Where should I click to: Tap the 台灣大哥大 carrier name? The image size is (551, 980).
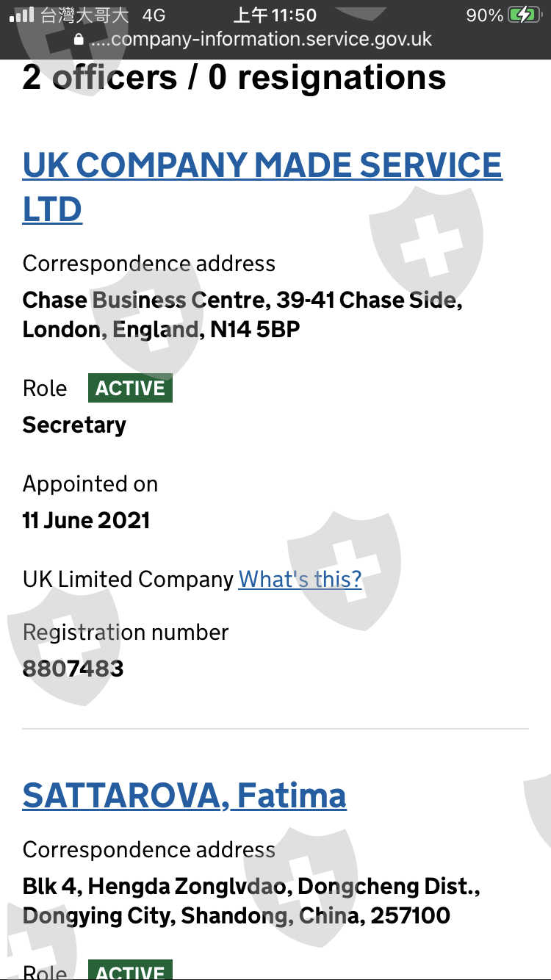[84, 15]
